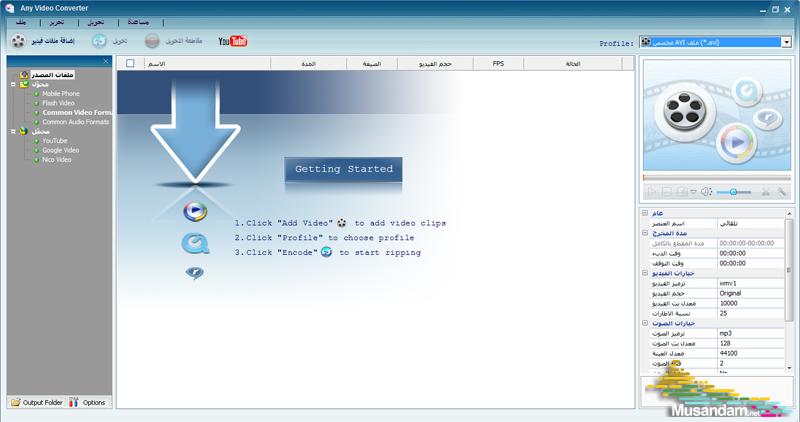Sort by the الاسم name column header
The height and width of the screenshot is (422, 800).
[207, 64]
